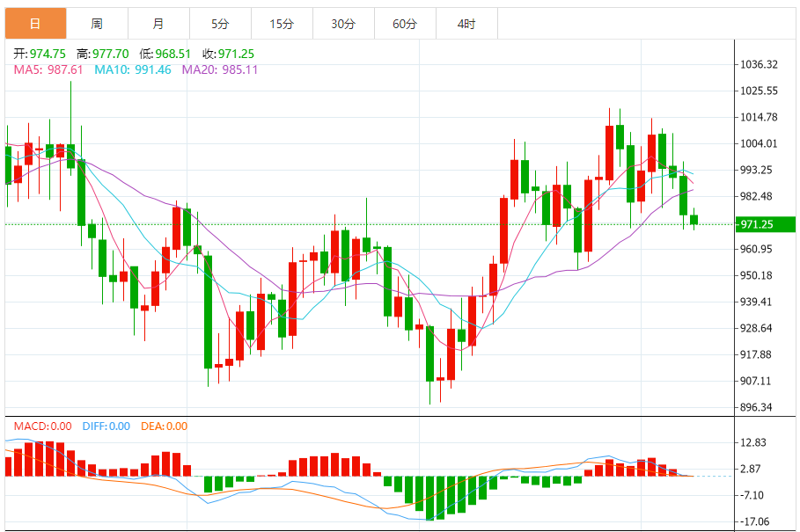Click the 1025.55 price axis label
The height and width of the screenshot is (532, 800).
(760, 91)
